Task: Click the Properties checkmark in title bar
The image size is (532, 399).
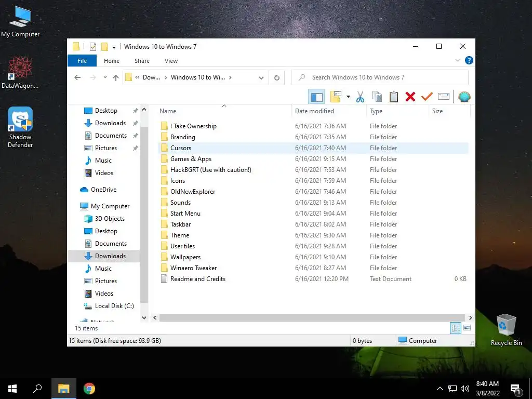Action: [x=92, y=47]
